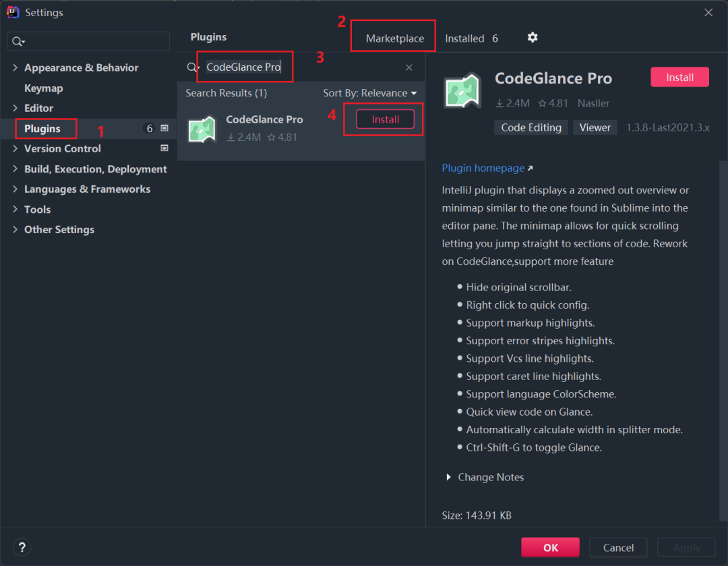The width and height of the screenshot is (728, 566).
Task: Click the Version Control project-level icon
Action: pos(164,148)
